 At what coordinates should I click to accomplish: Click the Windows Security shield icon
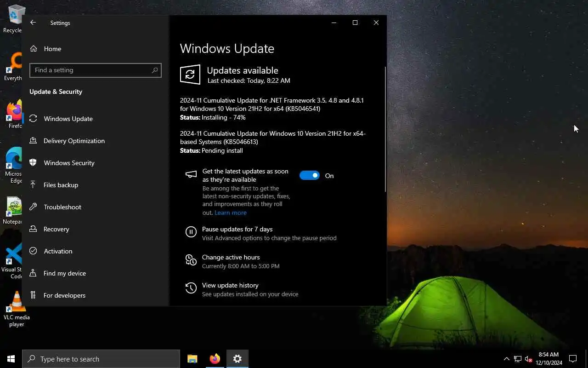tap(33, 163)
